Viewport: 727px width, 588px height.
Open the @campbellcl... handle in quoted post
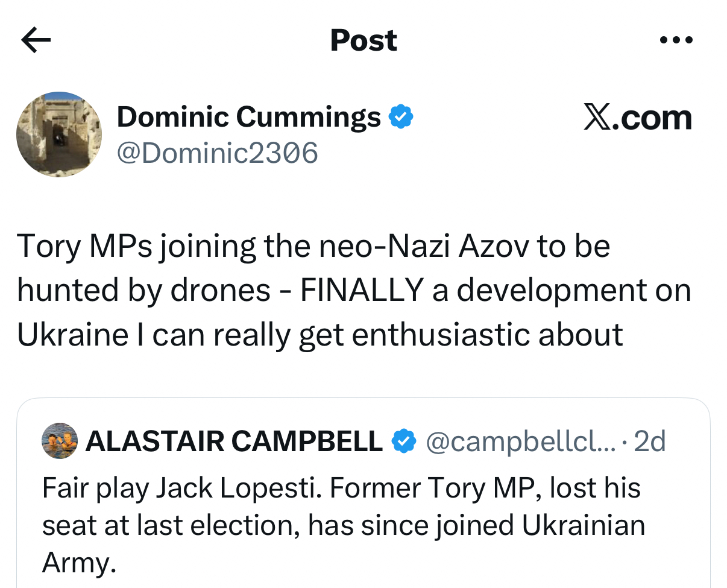click(520, 442)
